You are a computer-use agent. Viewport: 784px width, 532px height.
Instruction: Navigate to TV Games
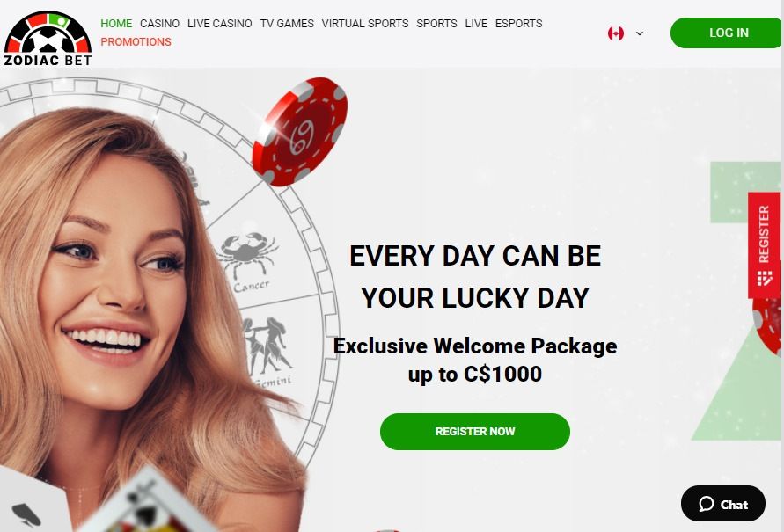(x=287, y=24)
